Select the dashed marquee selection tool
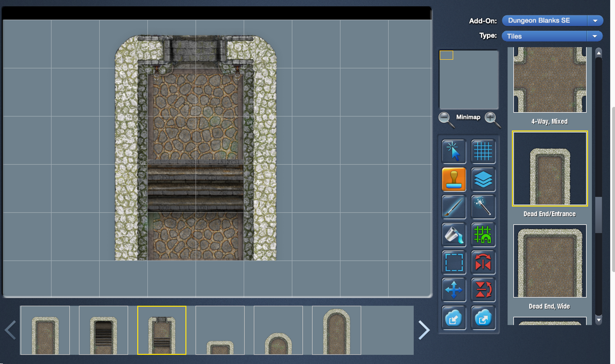The height and width of the screenshot is (364, 615). pyautogui.click(x=454, y=262)
